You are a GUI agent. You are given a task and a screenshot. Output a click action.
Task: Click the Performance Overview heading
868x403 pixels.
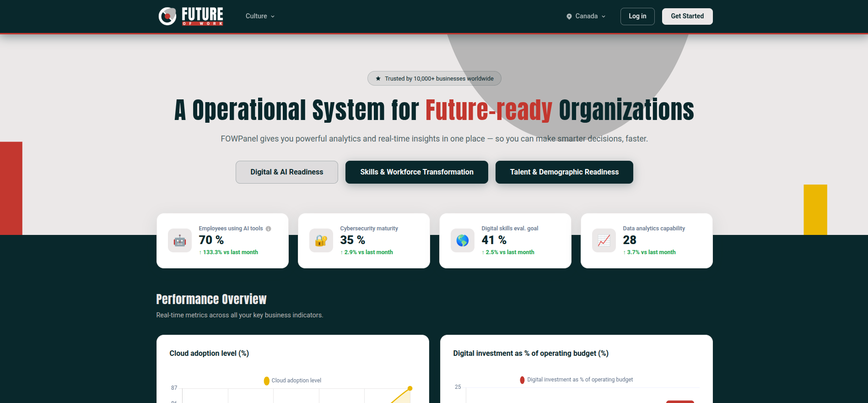pos(211,299)
